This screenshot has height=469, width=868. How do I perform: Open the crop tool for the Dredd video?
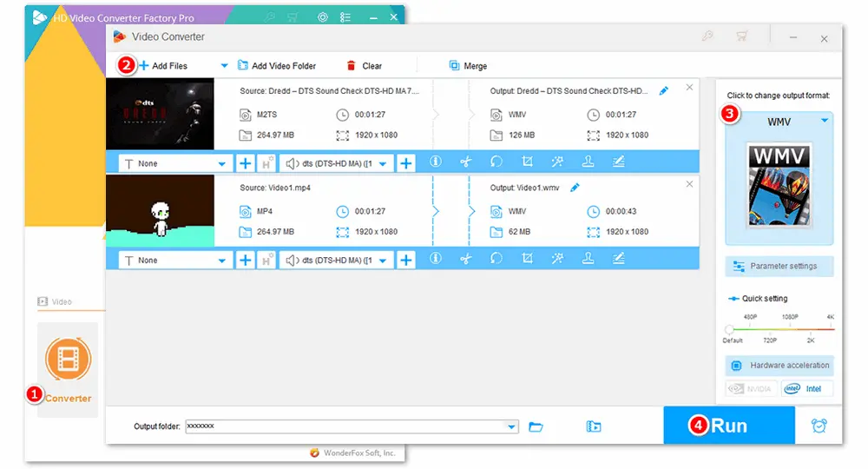click(527, 162)
